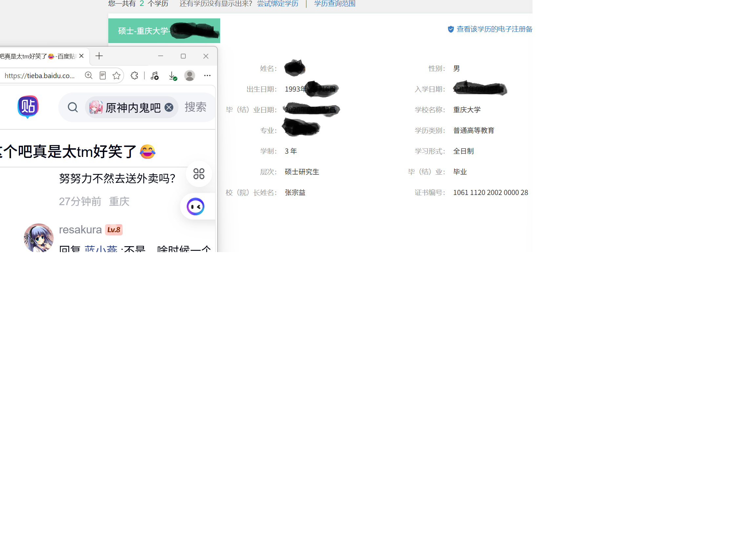Open resakura's user avatar
This screenshot has width=756, height=537.
tap(39, 238)
